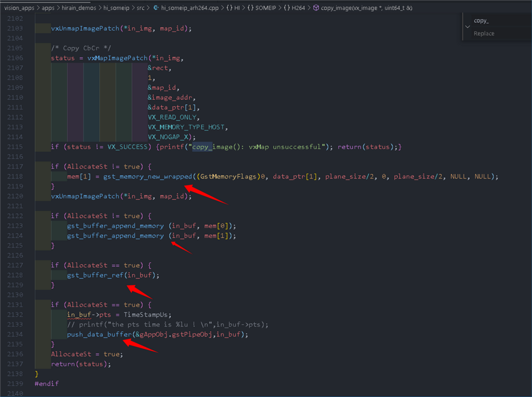Screen dimensions: 532x397
Task: Click line number 2103
Action: tap(15, 28)
